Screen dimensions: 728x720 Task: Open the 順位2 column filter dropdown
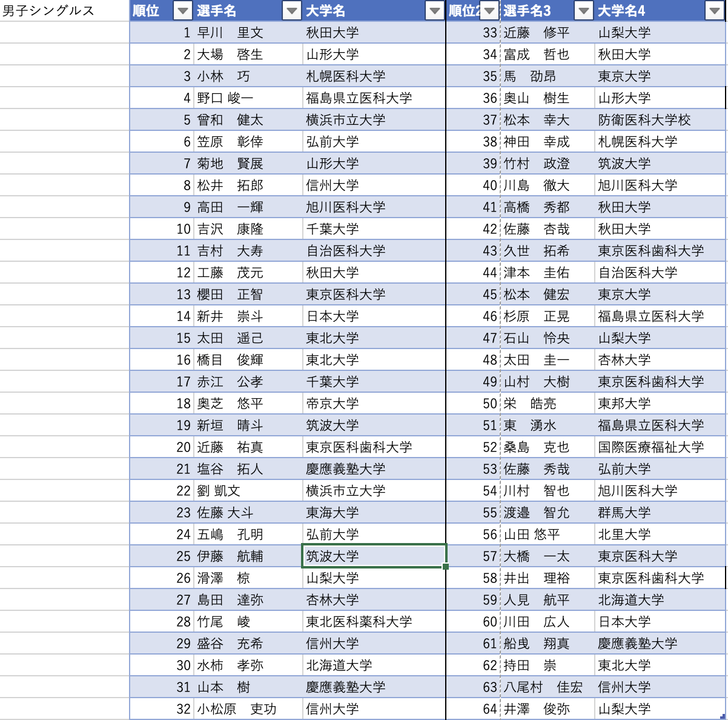(x=490, y=11)
